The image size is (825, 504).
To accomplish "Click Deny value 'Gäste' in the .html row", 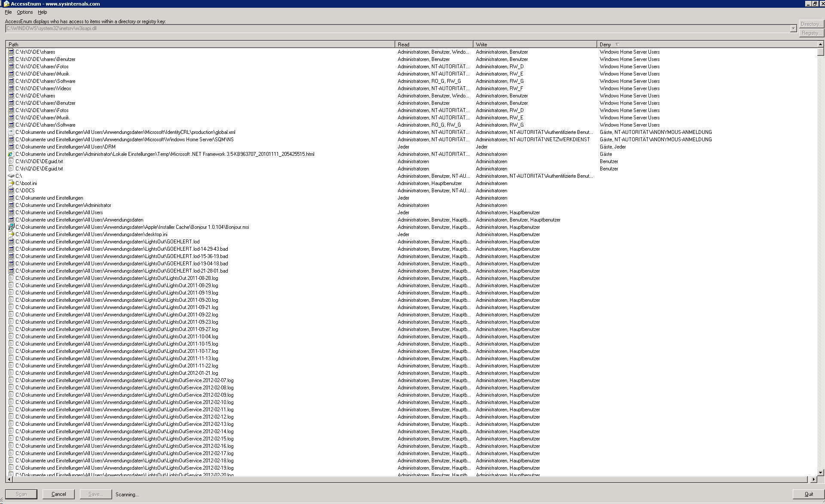I will (606, 154).
